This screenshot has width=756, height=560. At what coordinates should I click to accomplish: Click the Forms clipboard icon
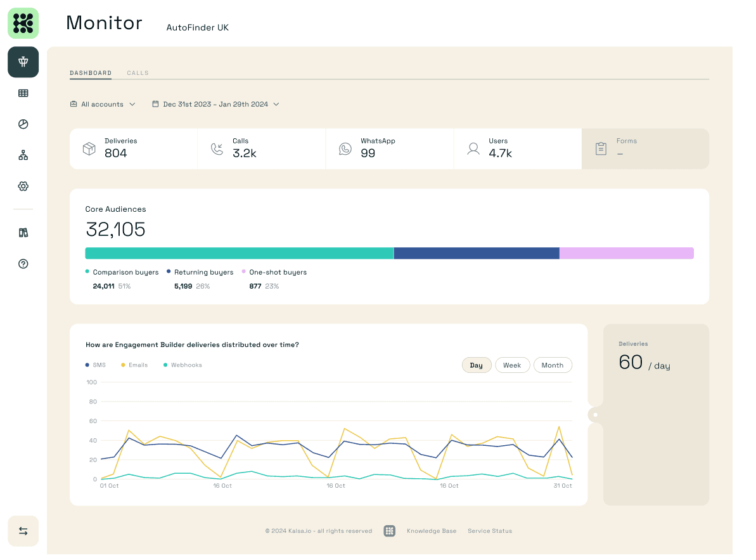point(601,148)
